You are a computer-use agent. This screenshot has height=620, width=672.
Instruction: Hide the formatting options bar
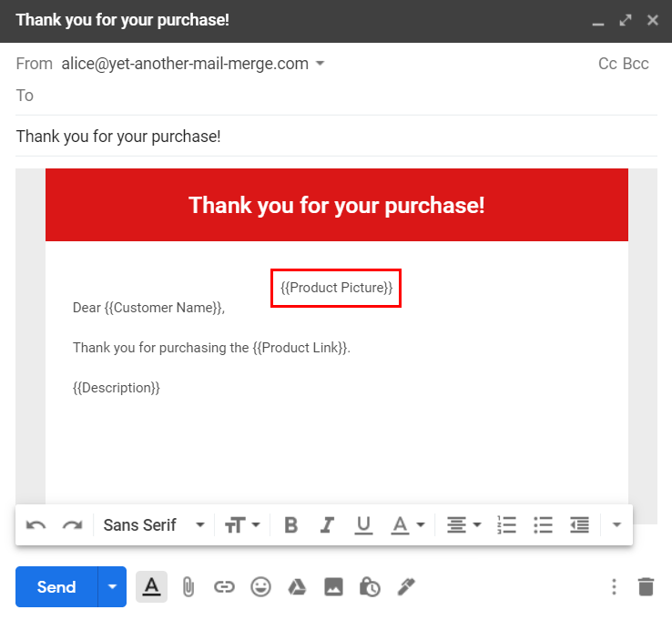pyautogui.click(x=151, y=587)
